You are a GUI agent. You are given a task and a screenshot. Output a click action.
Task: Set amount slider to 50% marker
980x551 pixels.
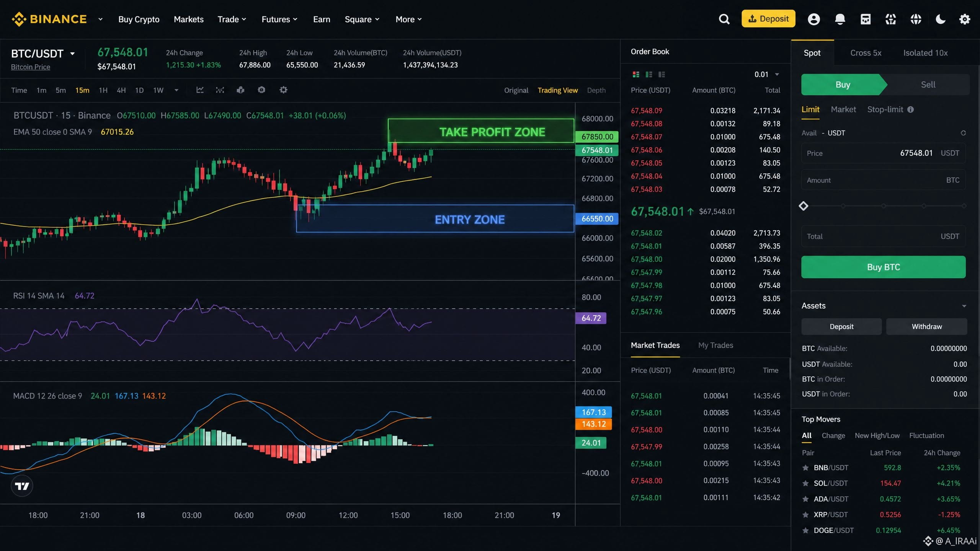click(x=883, y=206)
